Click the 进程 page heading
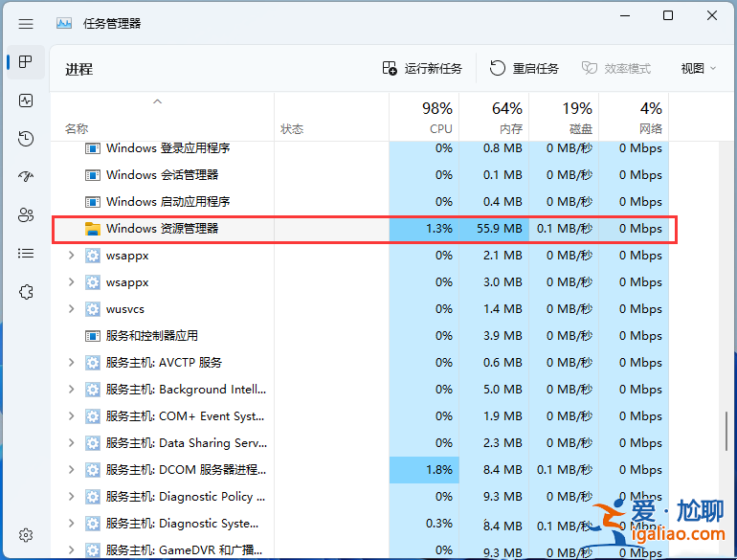 point(78,70)
